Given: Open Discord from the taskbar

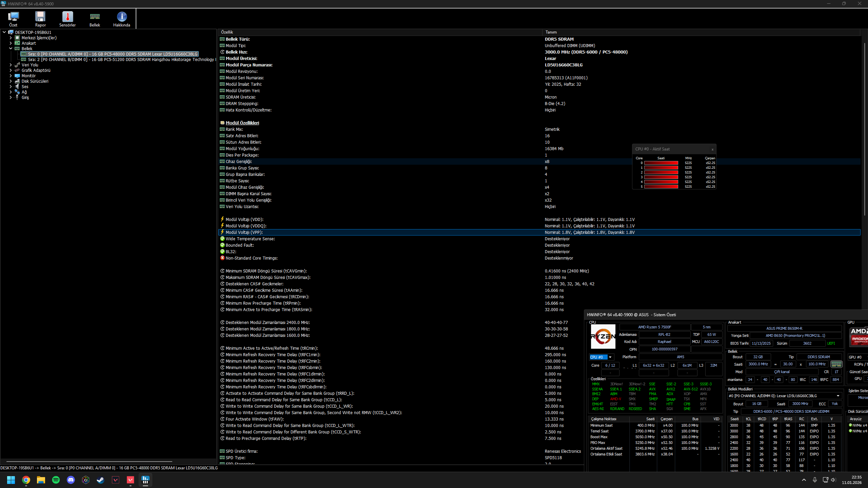Looking at the screenshot, I should pos(71,480).
